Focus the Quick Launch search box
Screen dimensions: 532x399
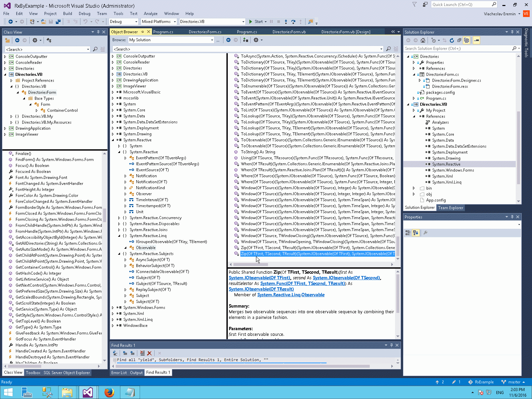click(464, 4)
